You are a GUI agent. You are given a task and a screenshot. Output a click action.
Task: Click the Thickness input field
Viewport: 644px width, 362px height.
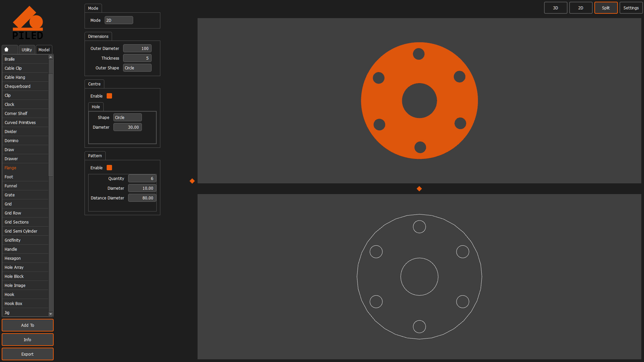tap(137, 58)
